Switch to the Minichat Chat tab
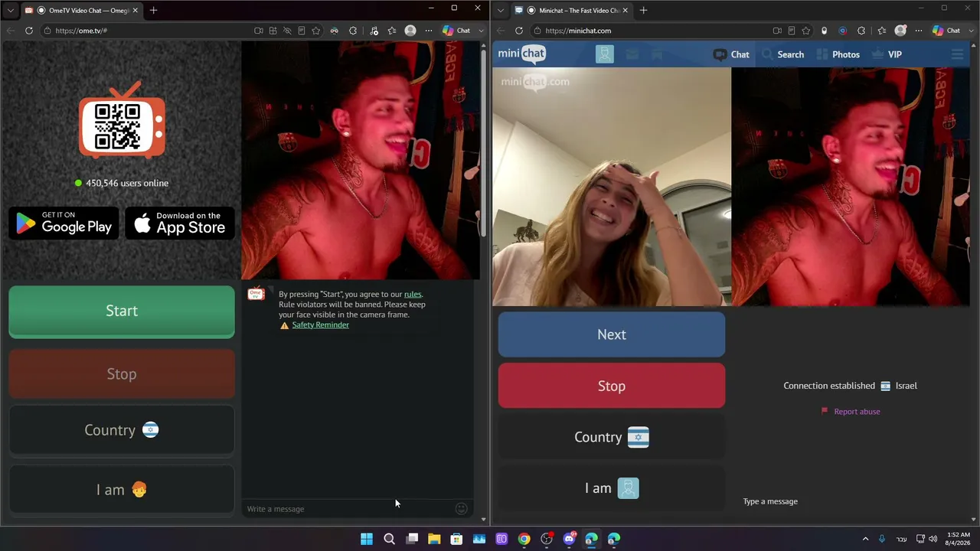Viewport: 980px width, 551px height. (731, 54)
